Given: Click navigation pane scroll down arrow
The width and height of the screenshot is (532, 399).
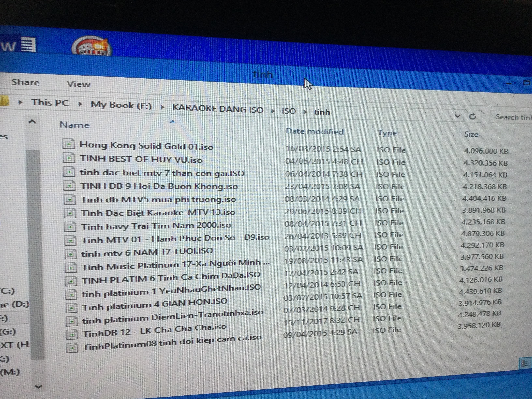Looking at the screenshot, I should click(x=38, y=387).
